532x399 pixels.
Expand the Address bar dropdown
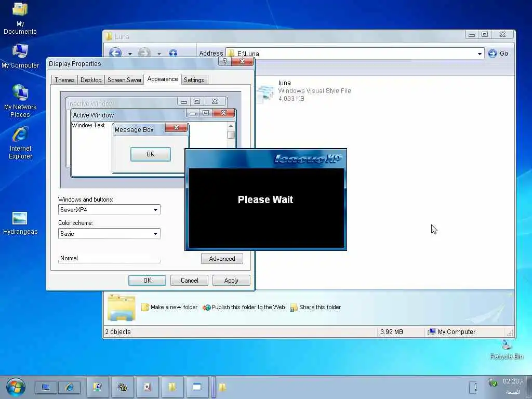click(x=480, y=54)
